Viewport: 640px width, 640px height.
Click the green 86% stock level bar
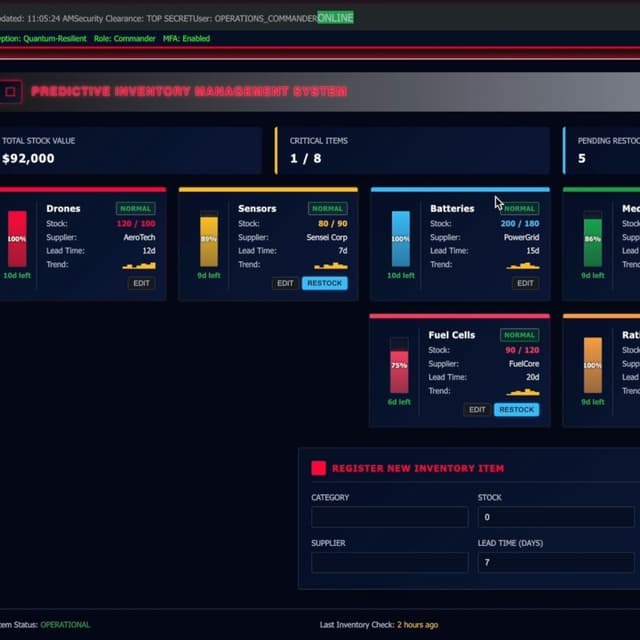pos(593,239)
